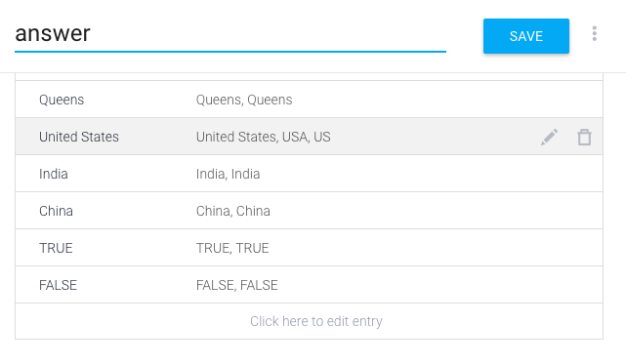626x364 pixels.
Task: Click the US synonym in United States row
Action: tap(322, 137)
